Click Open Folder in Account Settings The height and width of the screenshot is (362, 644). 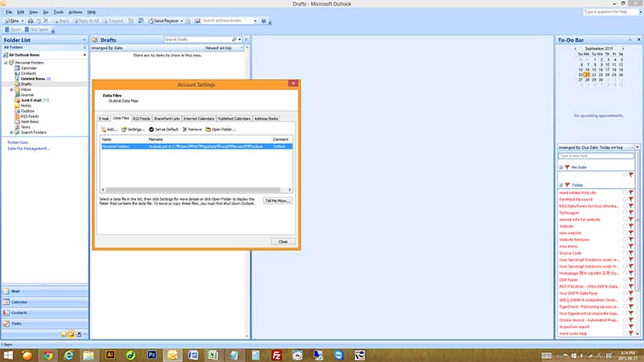(221, 130)
